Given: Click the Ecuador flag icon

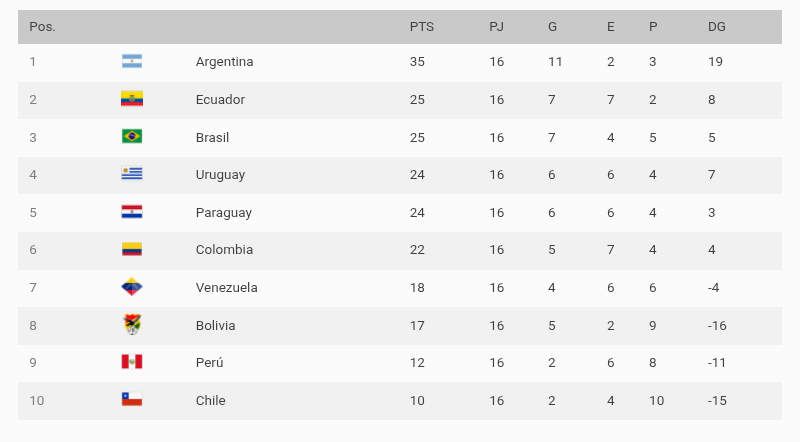Looking at the screenshot, I should [132, 99].
